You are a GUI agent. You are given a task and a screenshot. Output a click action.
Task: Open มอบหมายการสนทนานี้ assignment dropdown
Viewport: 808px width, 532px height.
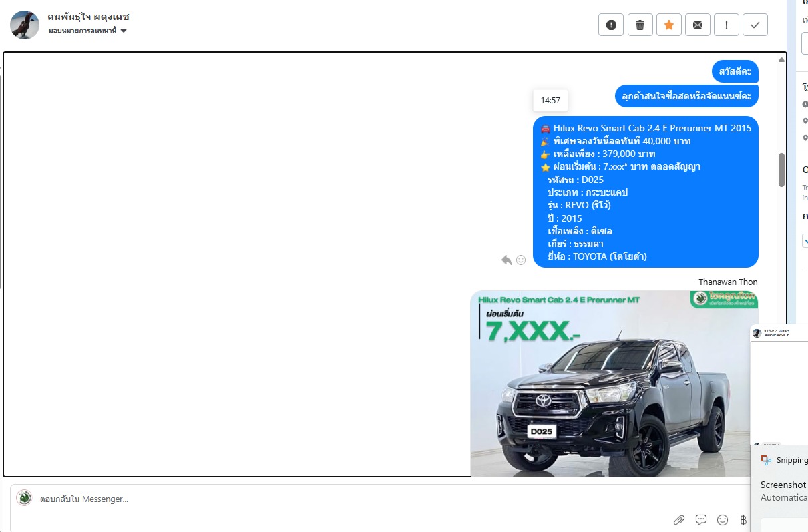coord(87,31)
